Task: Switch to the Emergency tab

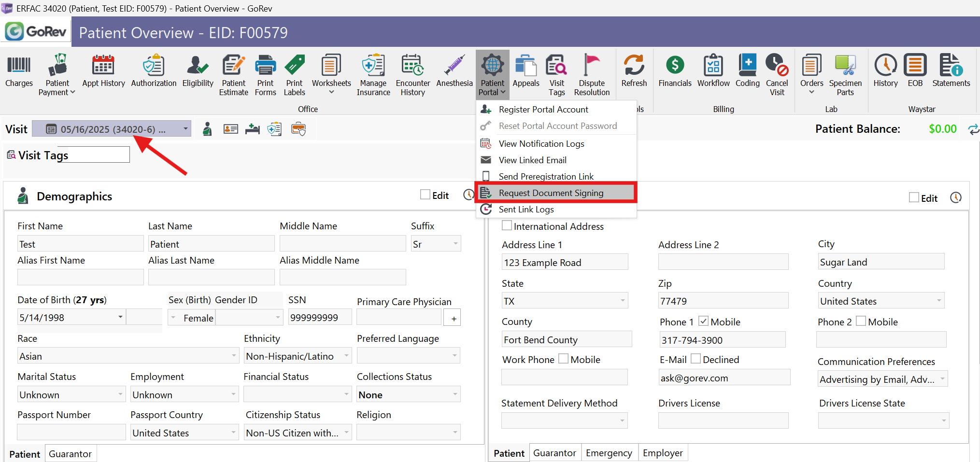Action: click(609, 453)
